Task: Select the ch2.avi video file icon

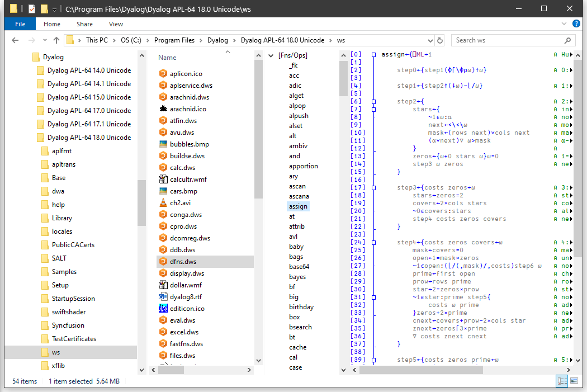Action: click(163, 203)
